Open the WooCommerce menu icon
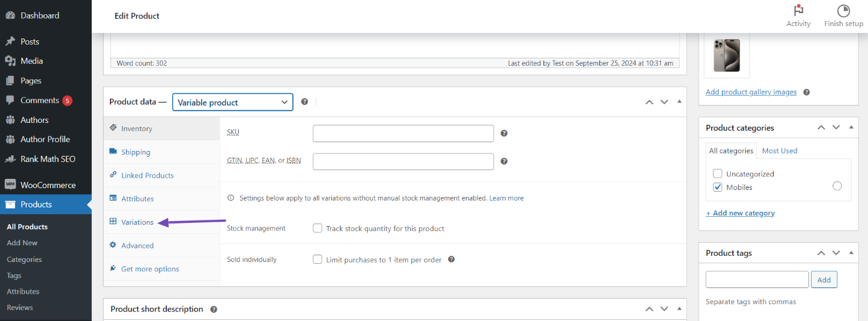The image size is (868, 321). click(x=10, y=185)
